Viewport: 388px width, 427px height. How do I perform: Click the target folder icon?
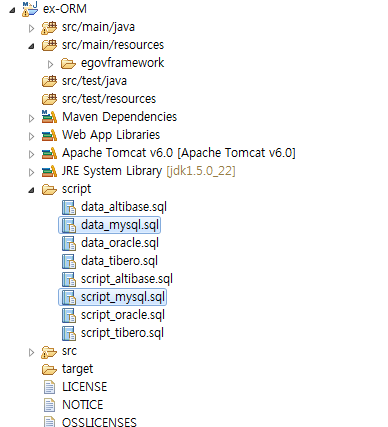(x=49, y=369)
